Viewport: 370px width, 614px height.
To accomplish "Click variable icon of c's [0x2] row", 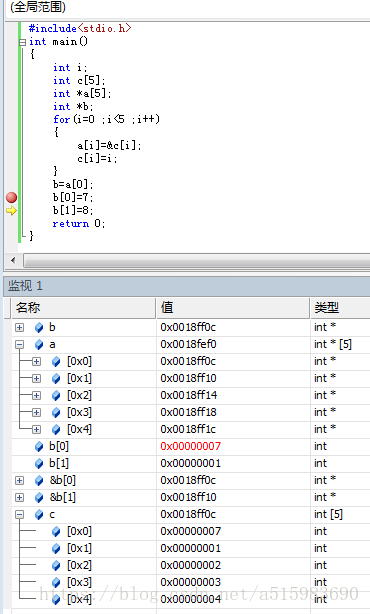I will pyautogui.click(x=56, y=565).
